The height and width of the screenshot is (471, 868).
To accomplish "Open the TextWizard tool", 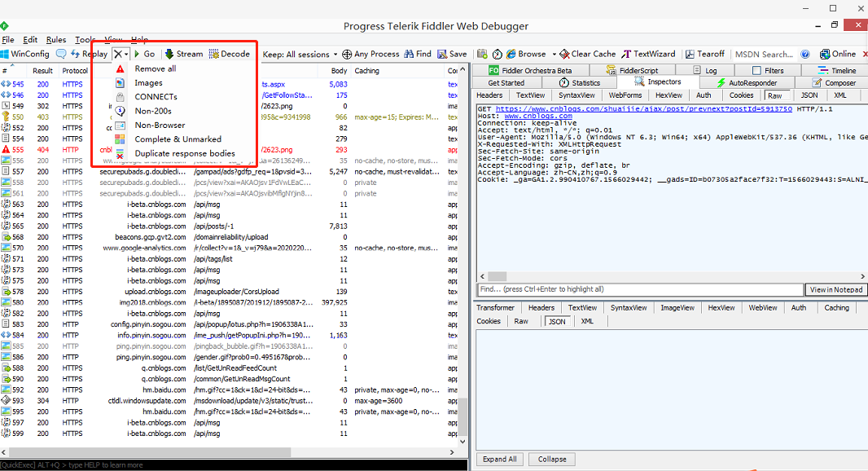I will click(x=648, y=54).
